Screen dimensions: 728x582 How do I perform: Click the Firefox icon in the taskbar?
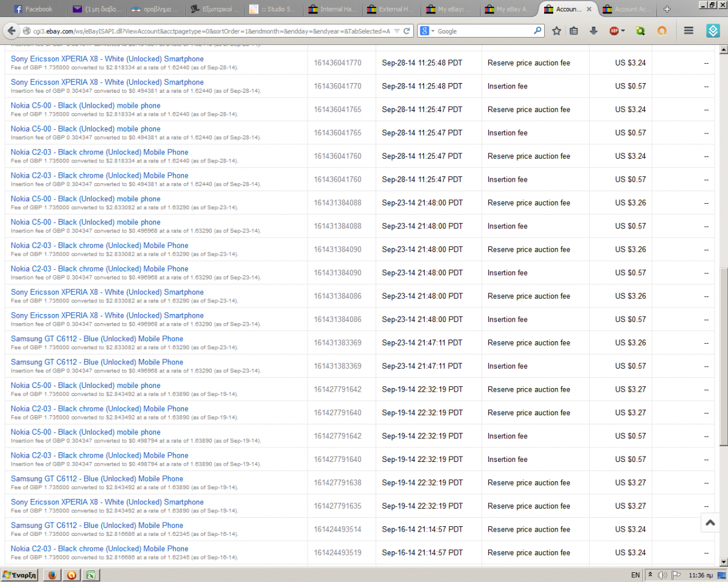tap(52, 575)
